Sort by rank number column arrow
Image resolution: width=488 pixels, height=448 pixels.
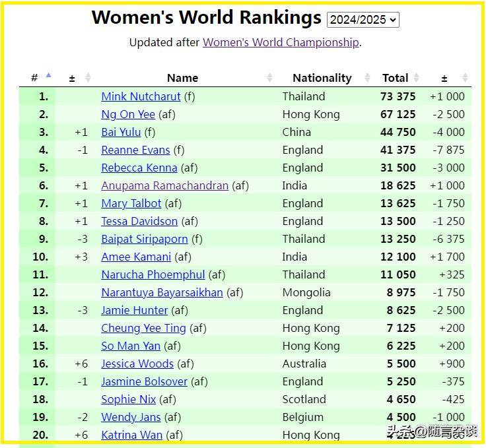[49, 75]
